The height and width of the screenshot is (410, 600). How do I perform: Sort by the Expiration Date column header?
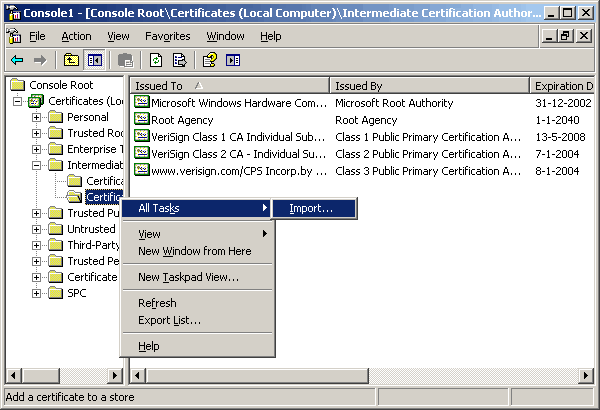click(562, 86)
